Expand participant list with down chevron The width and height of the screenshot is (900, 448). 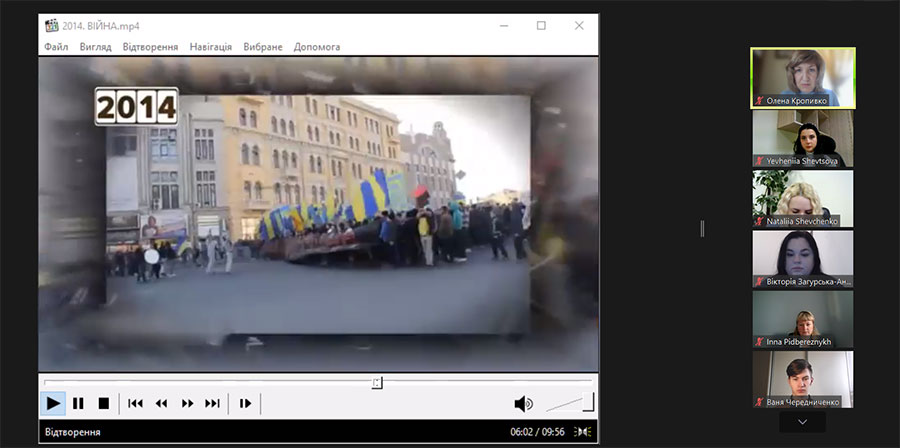click(x=802, y=422)
